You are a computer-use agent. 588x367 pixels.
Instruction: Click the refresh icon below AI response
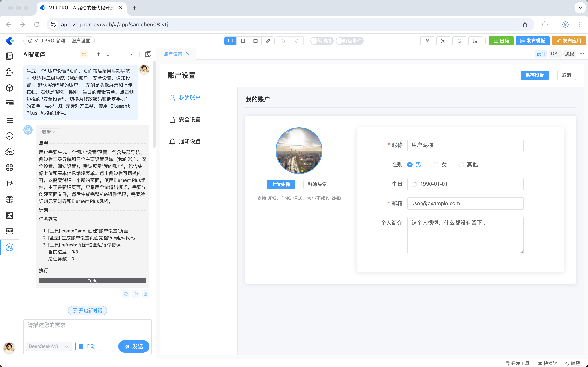(x=126, y=294)
